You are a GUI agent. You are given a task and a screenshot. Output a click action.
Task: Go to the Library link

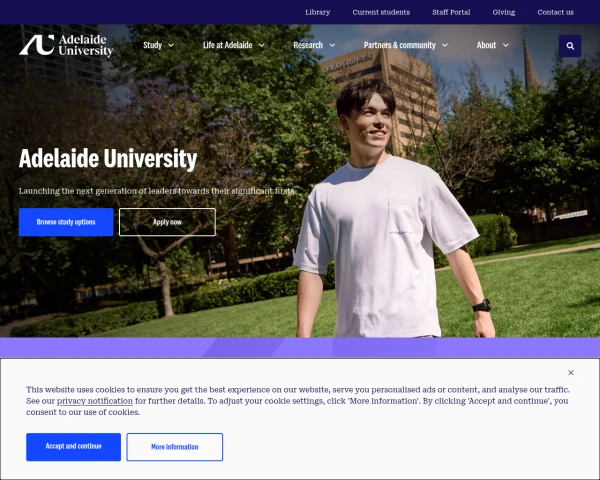(318, 12)
